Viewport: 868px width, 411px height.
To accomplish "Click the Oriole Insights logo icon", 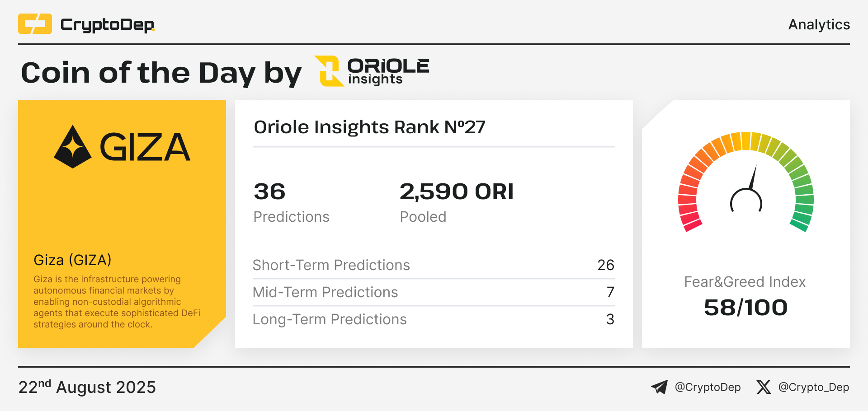I will point(329,71).
